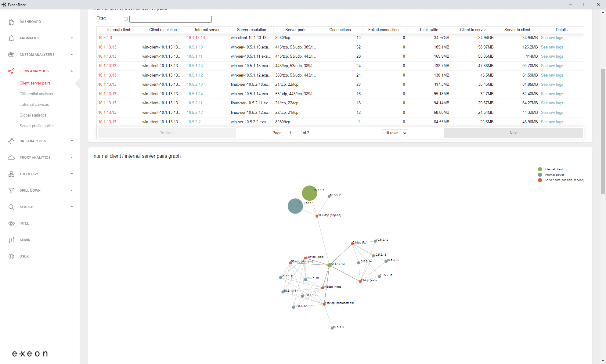Image resolution: width=606 pixels, height=364 pixels.
Task: Open Global statistics submenu item
Action: point(33,115)
